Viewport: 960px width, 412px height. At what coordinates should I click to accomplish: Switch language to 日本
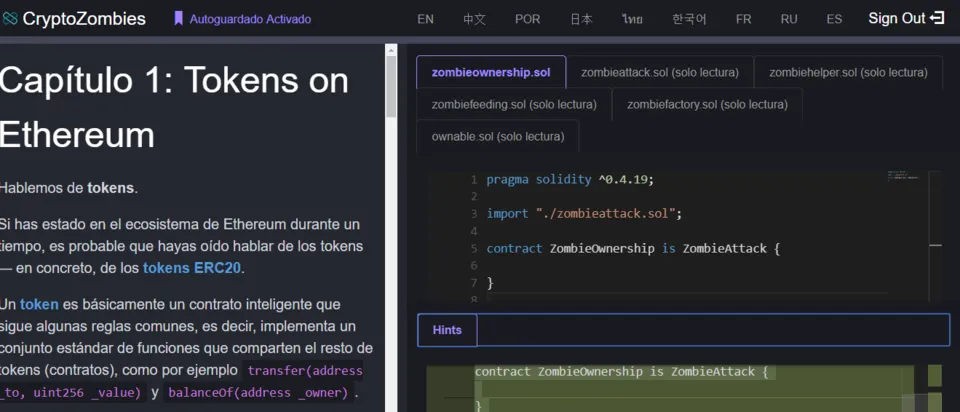point(581,19)
